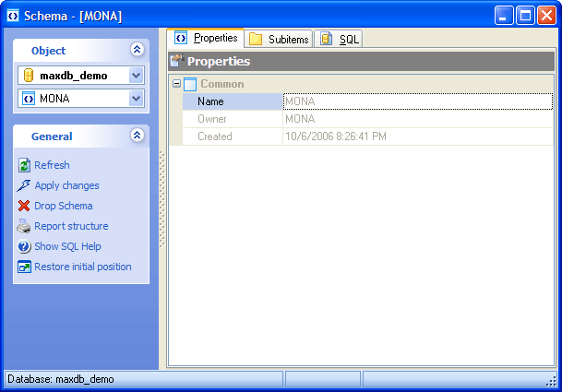Click the Drop Schema link
Viewport: 562px width, 392px height.
tap(63, 206)
